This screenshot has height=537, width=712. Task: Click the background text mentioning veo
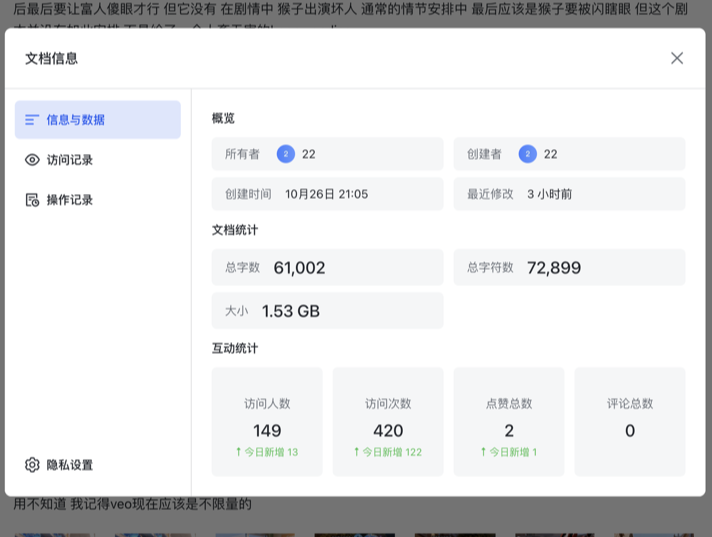[132, 504]
